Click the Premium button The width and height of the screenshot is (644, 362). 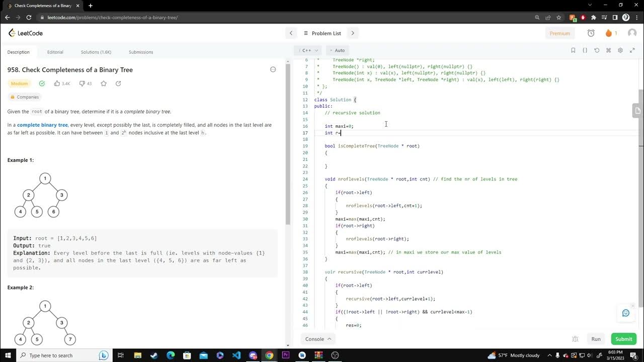(x=559, y=33)
